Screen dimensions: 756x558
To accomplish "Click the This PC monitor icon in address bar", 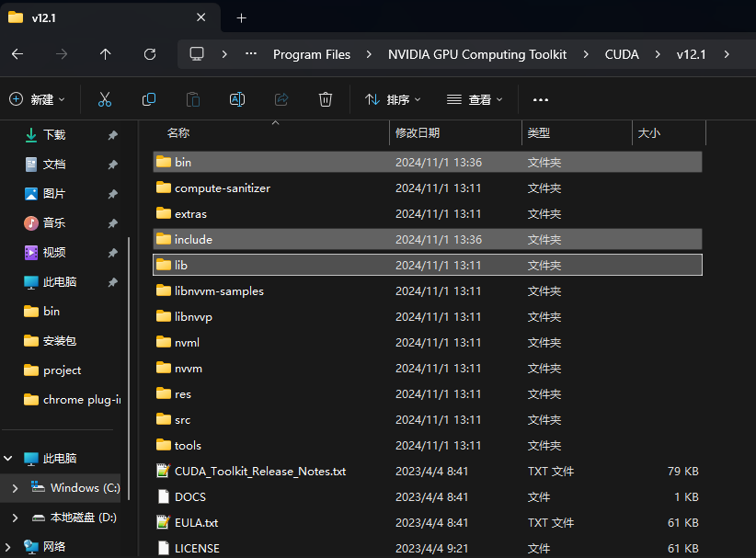I will click(197, 54).
